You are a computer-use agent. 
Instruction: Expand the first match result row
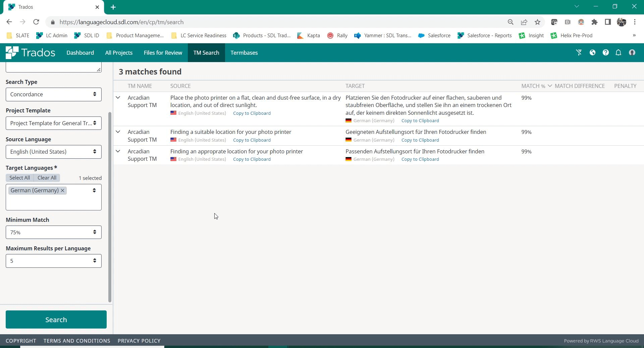point(118,98)
